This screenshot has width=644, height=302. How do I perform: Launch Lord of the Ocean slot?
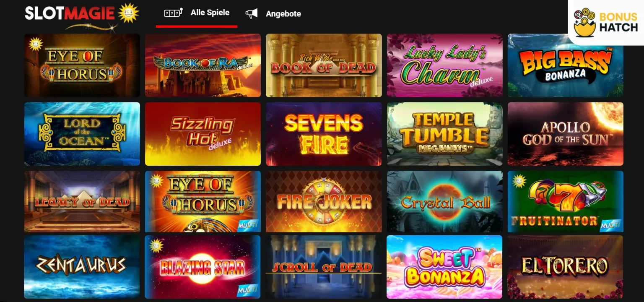pos(82,134)
